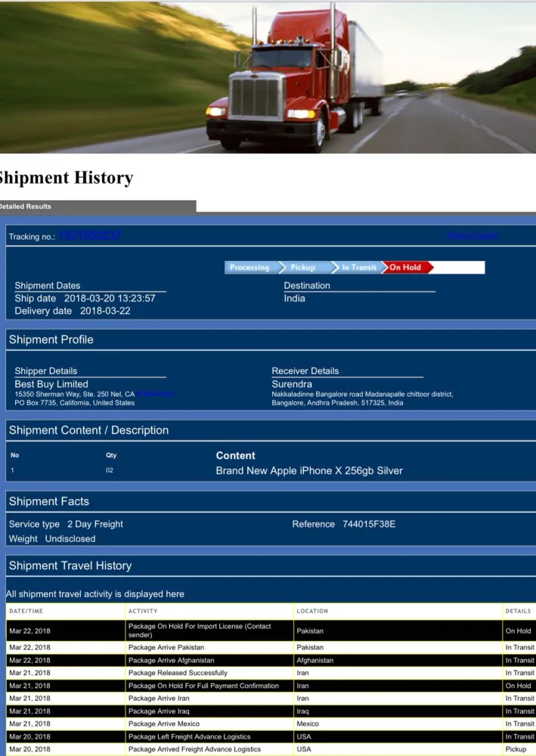
Task: Click the Detailed Results tab
Action: pos(98,206)
